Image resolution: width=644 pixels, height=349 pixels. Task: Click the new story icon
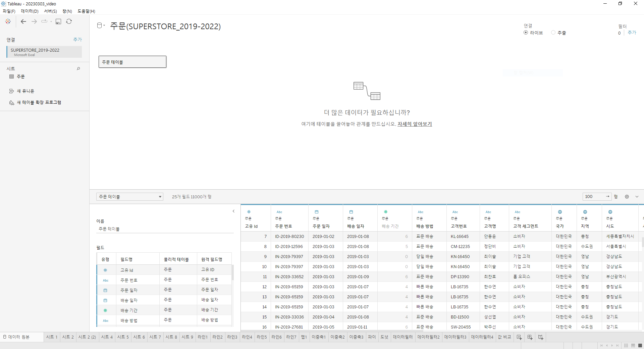click(x=541, y=337)
